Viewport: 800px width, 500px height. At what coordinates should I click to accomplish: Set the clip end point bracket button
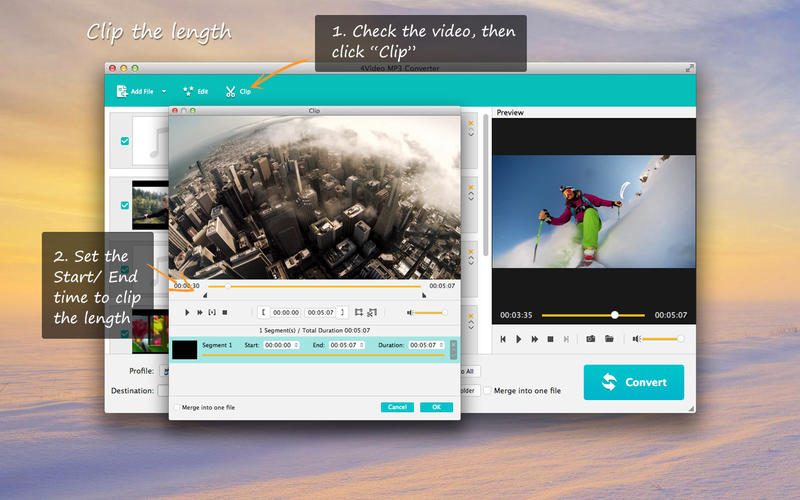[x=342, y=312]
